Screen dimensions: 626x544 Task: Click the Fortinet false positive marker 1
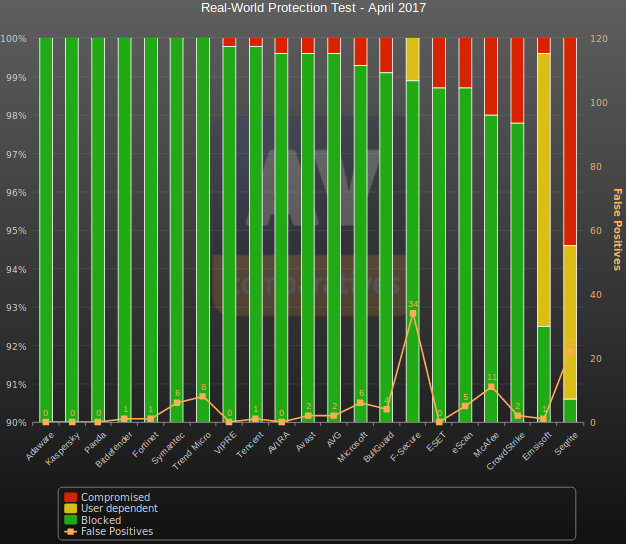[151, 419]
